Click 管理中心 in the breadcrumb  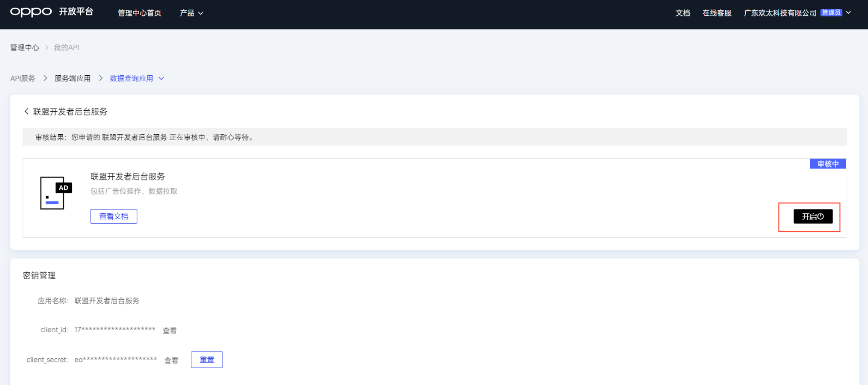25,47
